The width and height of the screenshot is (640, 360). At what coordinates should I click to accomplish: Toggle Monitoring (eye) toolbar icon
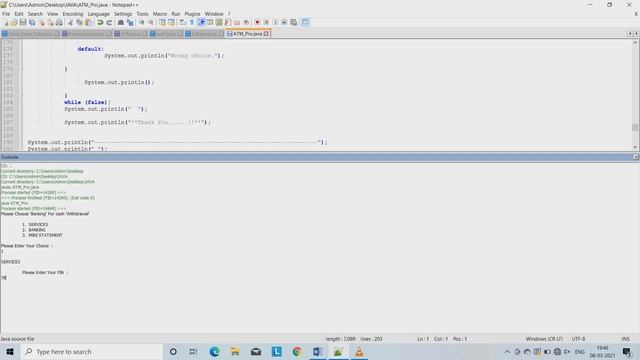coord(246,22)
